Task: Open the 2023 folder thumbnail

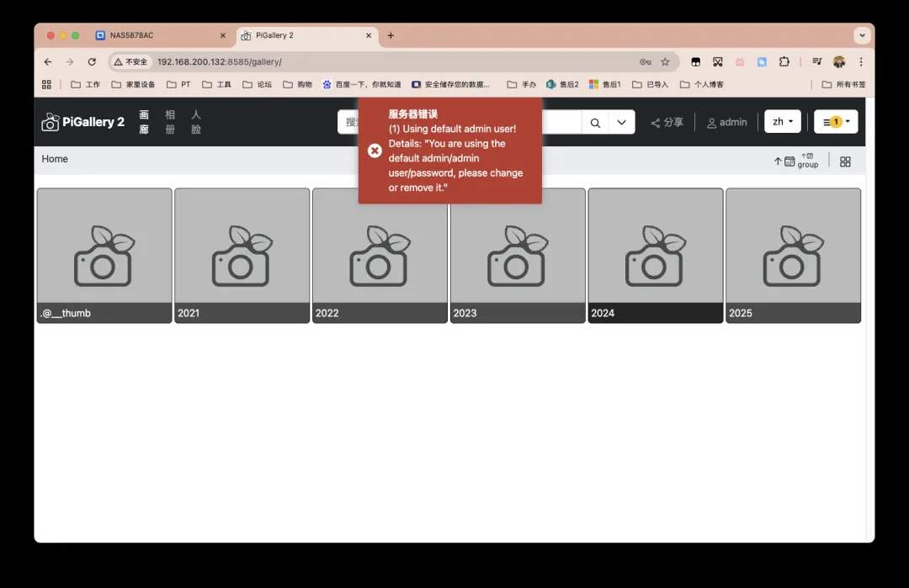Action: tap(518, 255)
